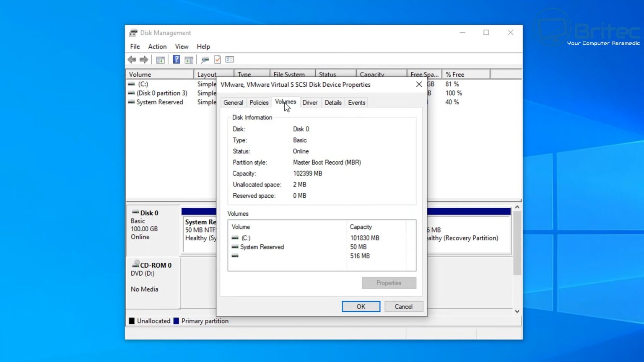The image size is (644, 362).
Task: Click the 100 % free value
Action: point(454,93)
